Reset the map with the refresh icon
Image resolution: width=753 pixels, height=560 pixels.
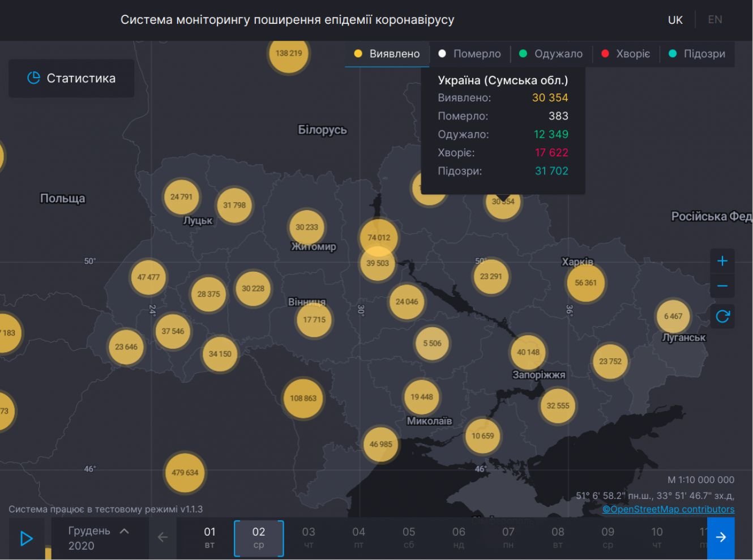tap(722, 317)
